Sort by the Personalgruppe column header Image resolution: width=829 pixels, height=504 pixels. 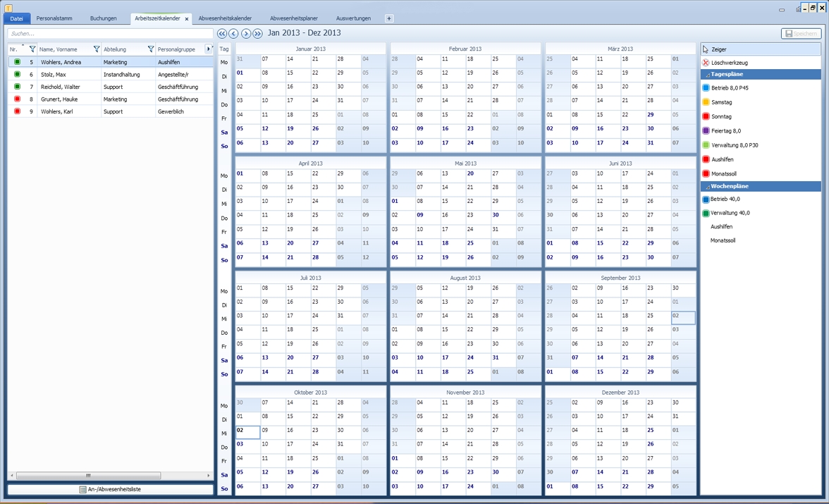pos(176,49)
